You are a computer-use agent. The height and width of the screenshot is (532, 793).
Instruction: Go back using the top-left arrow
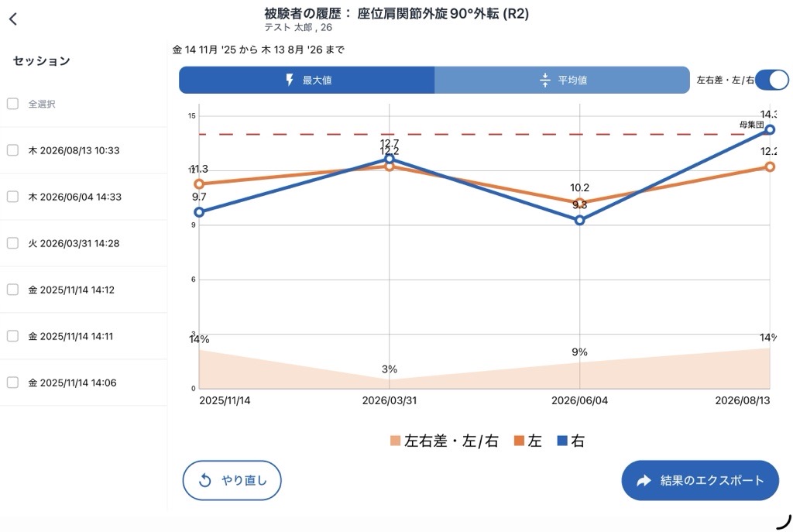click(13, 19)
